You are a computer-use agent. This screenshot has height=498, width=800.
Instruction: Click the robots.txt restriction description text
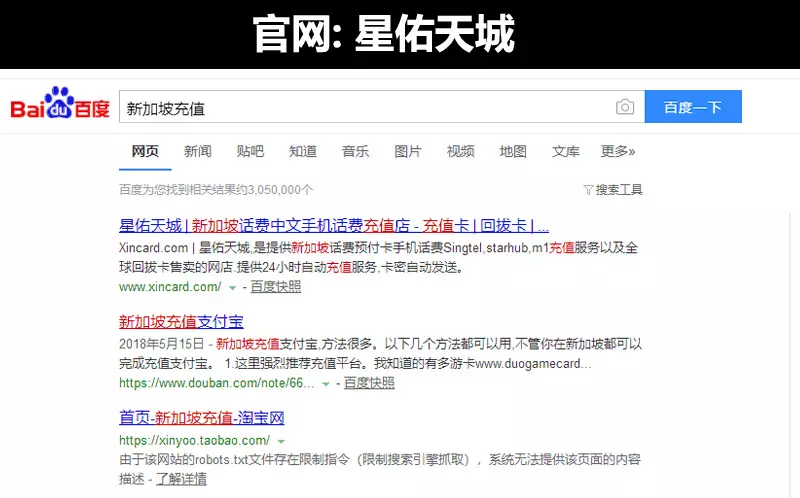(380, 469)
